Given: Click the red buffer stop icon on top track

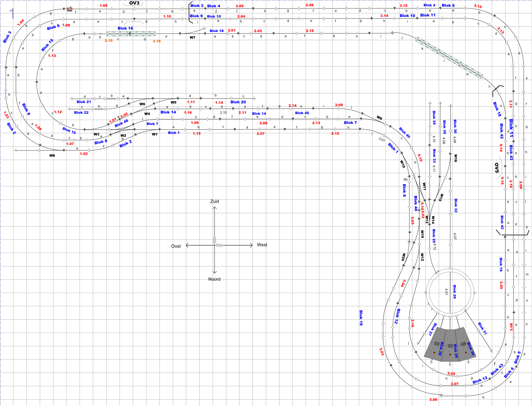Looking at the screenshot, I should click(70, 9).
